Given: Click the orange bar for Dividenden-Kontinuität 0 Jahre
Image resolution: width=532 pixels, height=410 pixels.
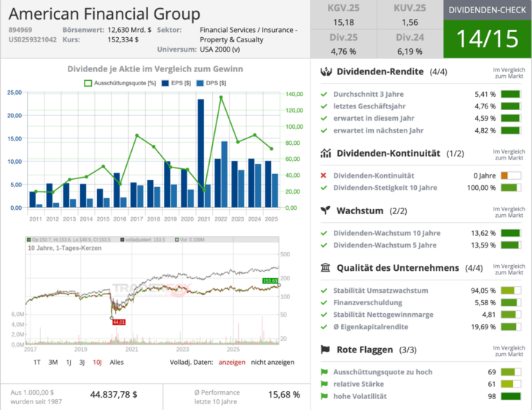Looking at the screenshot, I should 504,176.
